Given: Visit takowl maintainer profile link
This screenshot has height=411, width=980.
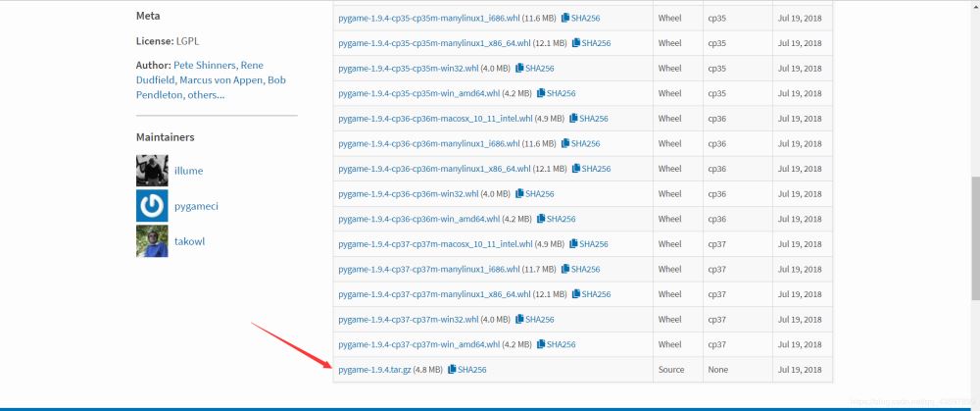Looking at the screenshot, I should click(189, 241).
